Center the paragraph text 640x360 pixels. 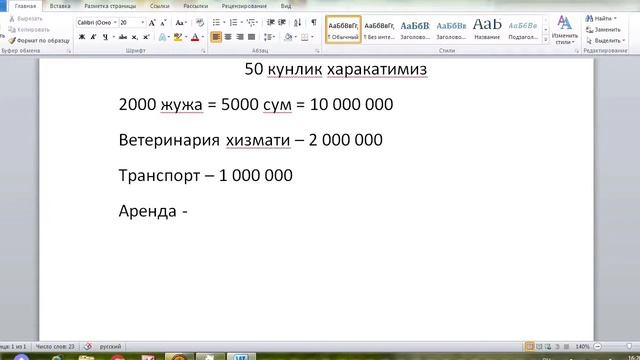tap(228, 37)
